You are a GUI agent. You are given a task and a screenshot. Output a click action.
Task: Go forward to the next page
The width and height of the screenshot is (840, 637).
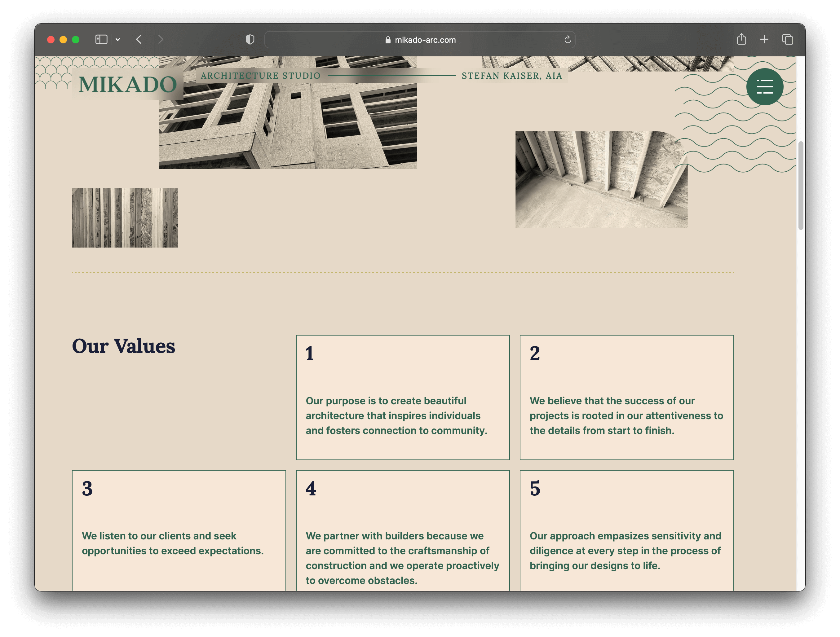(x=161, y=39)
